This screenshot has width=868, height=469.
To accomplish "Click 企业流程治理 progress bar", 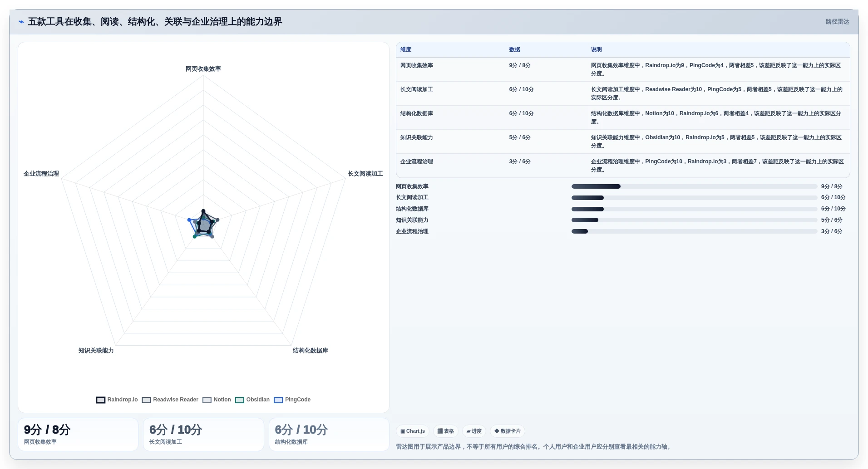I will click(x=694, y=231).
